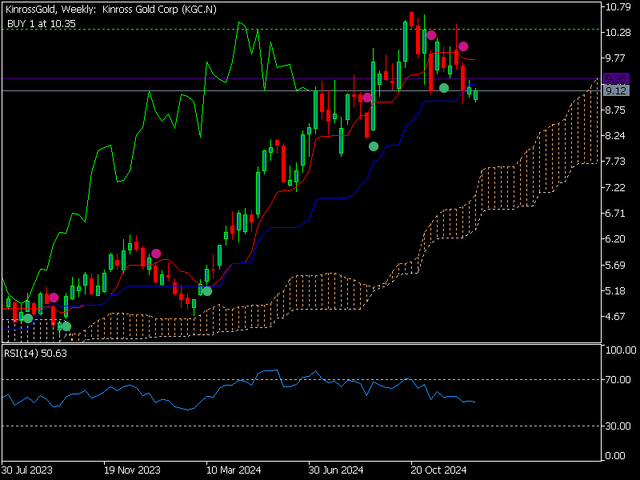
Task: Click the 6.20 price axis label
Action: point(616,239)
